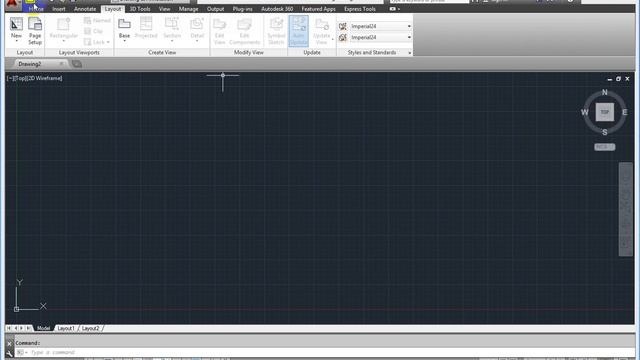Open the [2D Wireframe] visual style menu

(x=44, y=78)
